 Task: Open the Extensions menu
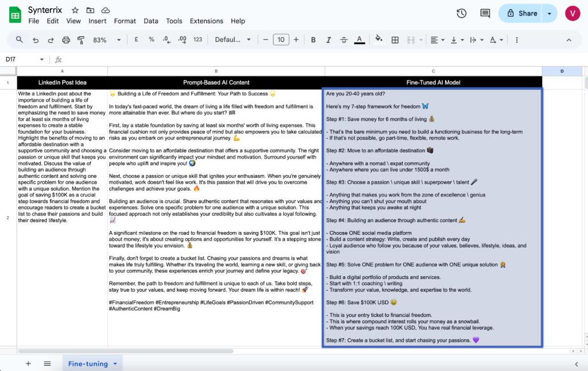pyautogui.click(x=206, y=21)
